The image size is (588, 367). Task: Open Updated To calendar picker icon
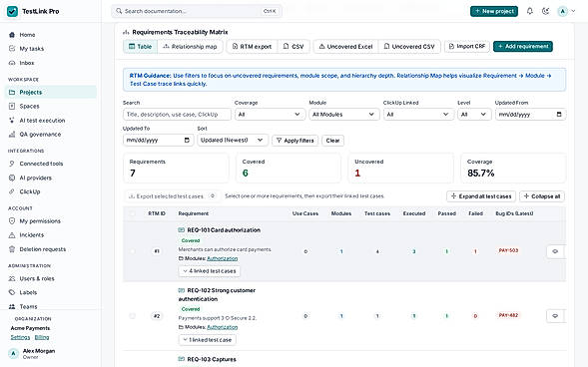click(x=187, y=140)
